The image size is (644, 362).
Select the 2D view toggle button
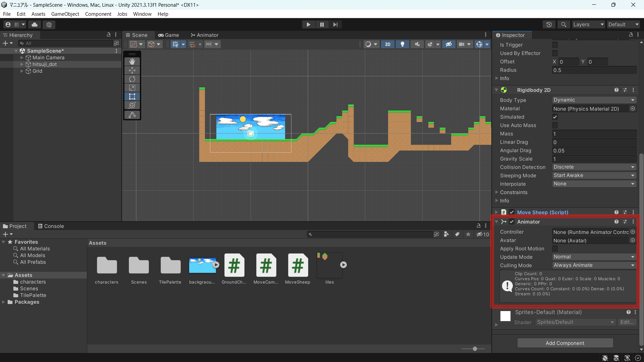click(387, 44)
